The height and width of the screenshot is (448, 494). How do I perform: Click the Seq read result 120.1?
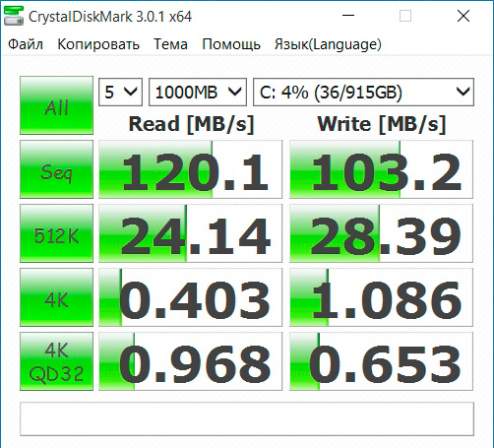point(190,169)
